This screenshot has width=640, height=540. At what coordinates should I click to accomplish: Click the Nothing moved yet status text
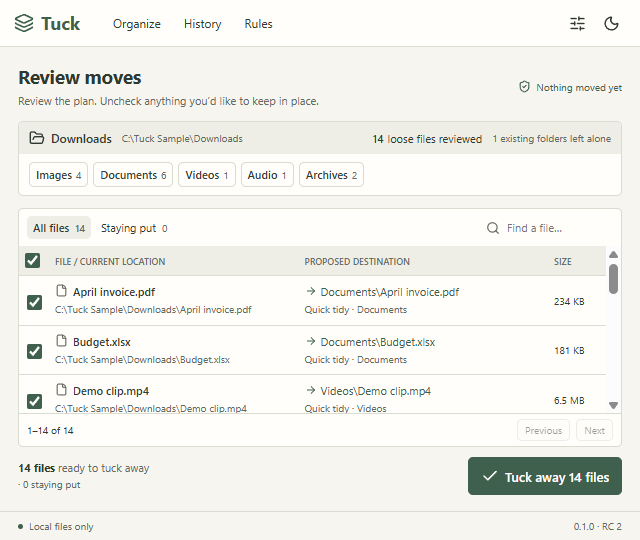tap(579, 87)
